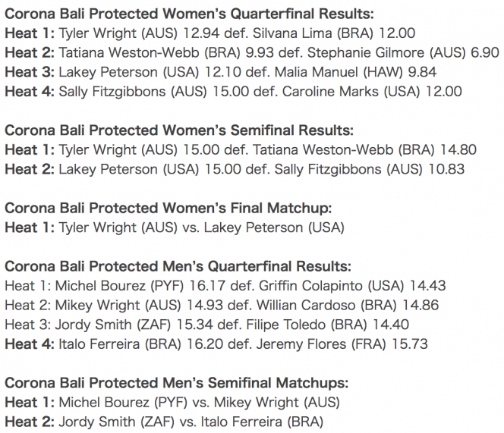Click the Women's Quarterfinal Results heading
This screenshot has height=433, width=504.
189,14
